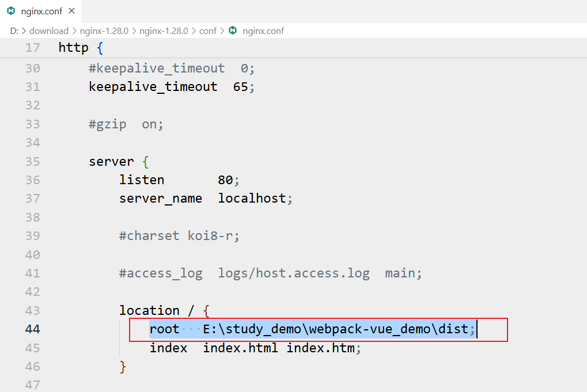Open the second nginx-1.28.0 breadcrumb folder
Viewport: 587px width, 392px height.
point(164,31)
